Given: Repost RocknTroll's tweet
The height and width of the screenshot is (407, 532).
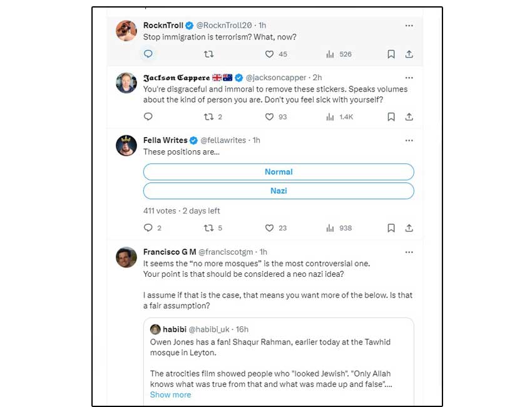Looking at the screenshot, I should click(x=209, y=54).
